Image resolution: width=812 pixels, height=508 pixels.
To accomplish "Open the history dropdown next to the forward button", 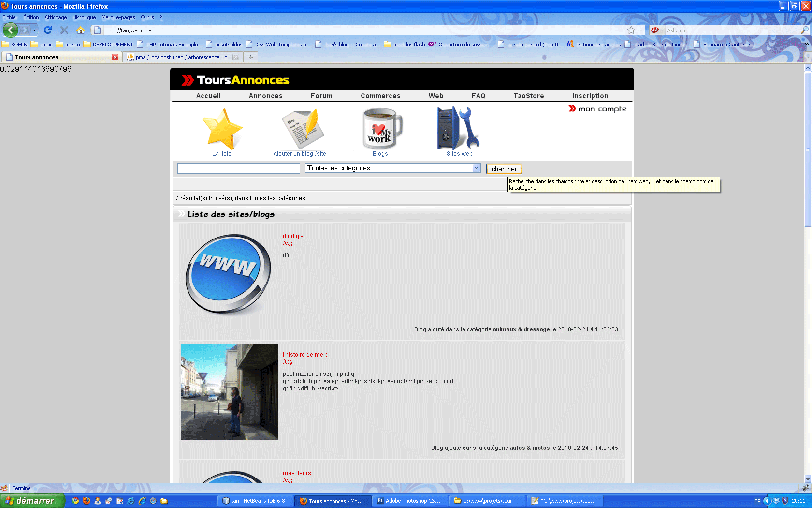I will tap(34, 30).
